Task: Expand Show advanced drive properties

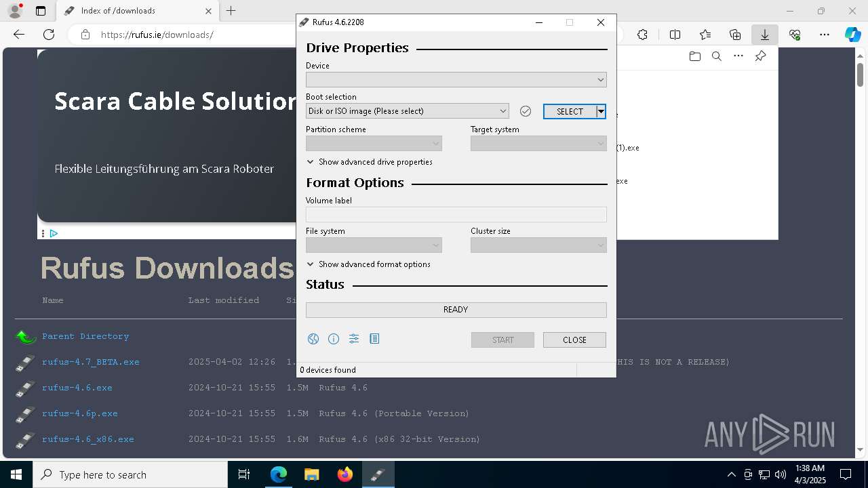Action: [370, 162]
